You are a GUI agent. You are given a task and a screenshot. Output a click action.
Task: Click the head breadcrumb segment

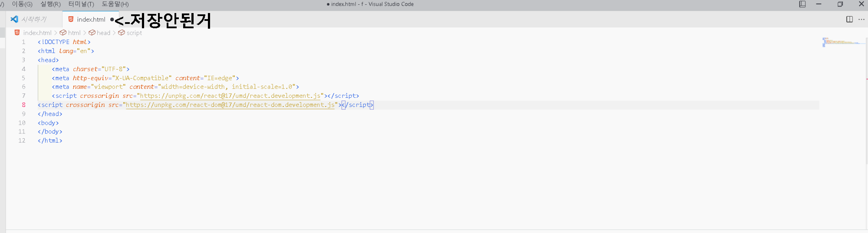click(103, 33)
